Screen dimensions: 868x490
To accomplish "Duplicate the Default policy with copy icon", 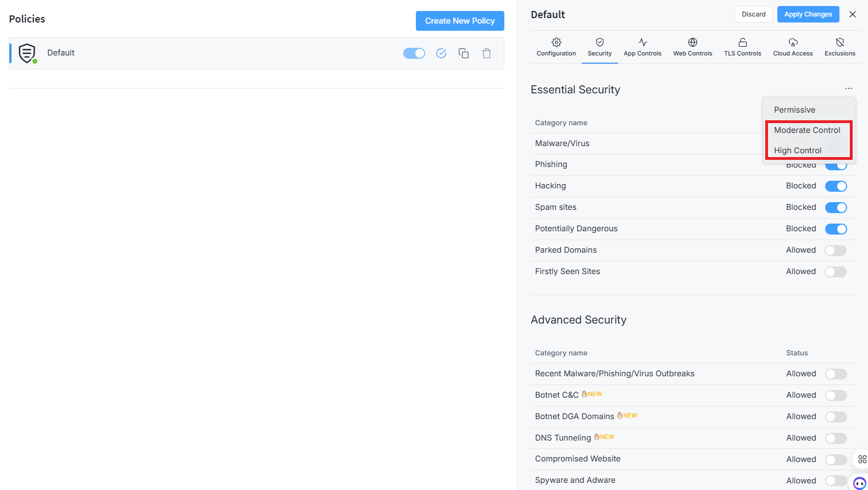I will click(464, 53).
